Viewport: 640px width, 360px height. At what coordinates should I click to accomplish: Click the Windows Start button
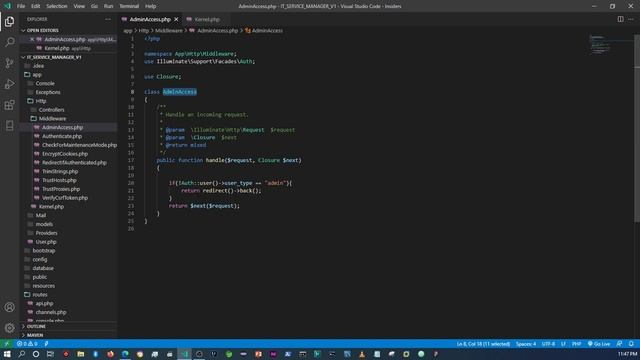7,354
